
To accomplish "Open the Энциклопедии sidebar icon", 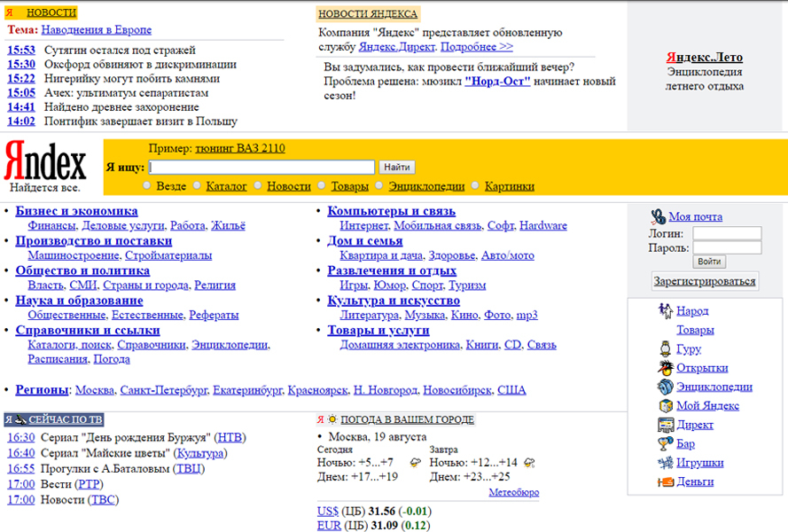I will pos(666,387).
